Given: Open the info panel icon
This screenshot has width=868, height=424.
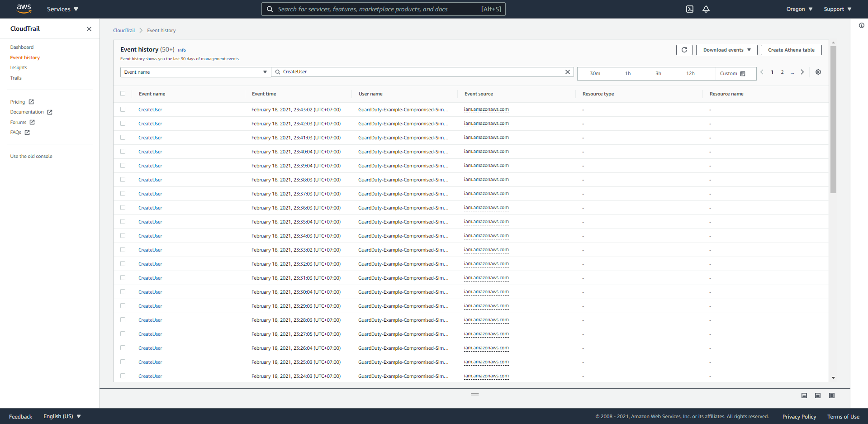Looking at the screenshot, I should tap(862, 25).
